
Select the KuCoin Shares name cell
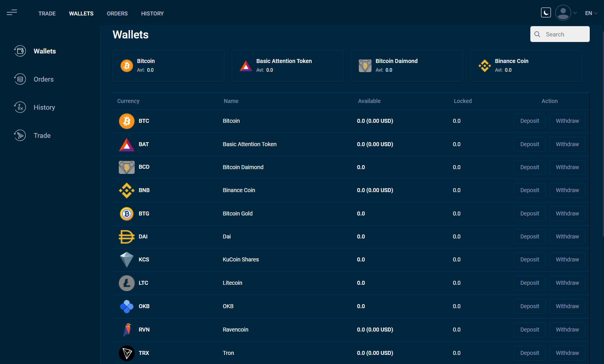coord(241,259)
